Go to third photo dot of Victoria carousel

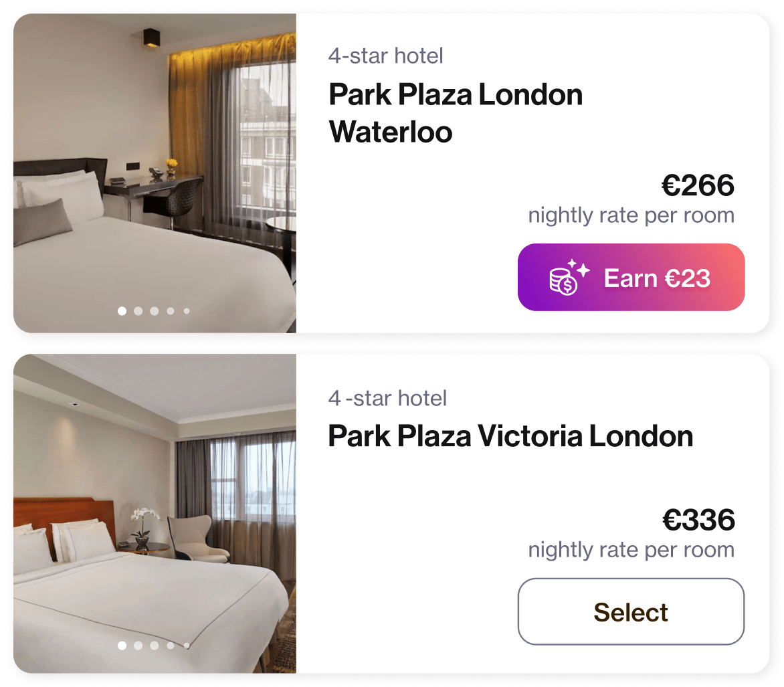(x=155, y=646)
